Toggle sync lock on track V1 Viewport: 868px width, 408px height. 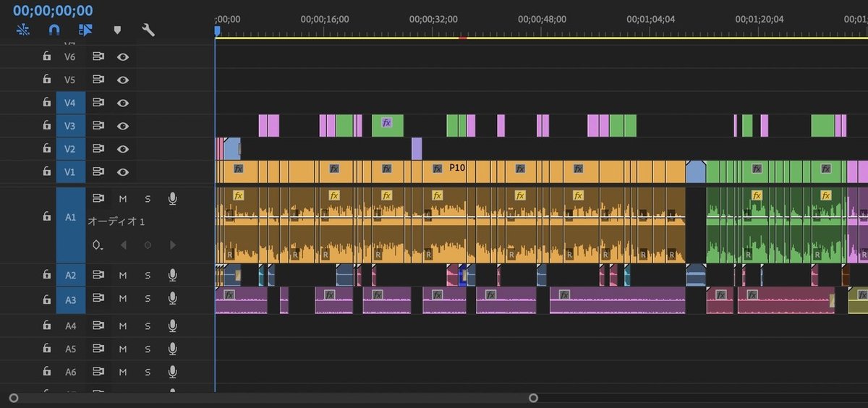tap(98, 172)
